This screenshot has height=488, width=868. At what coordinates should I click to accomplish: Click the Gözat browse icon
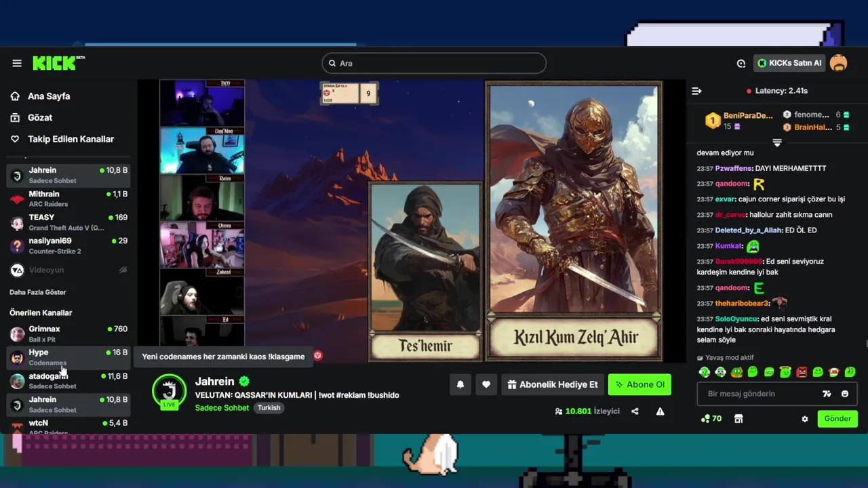(x=15, y=117)
